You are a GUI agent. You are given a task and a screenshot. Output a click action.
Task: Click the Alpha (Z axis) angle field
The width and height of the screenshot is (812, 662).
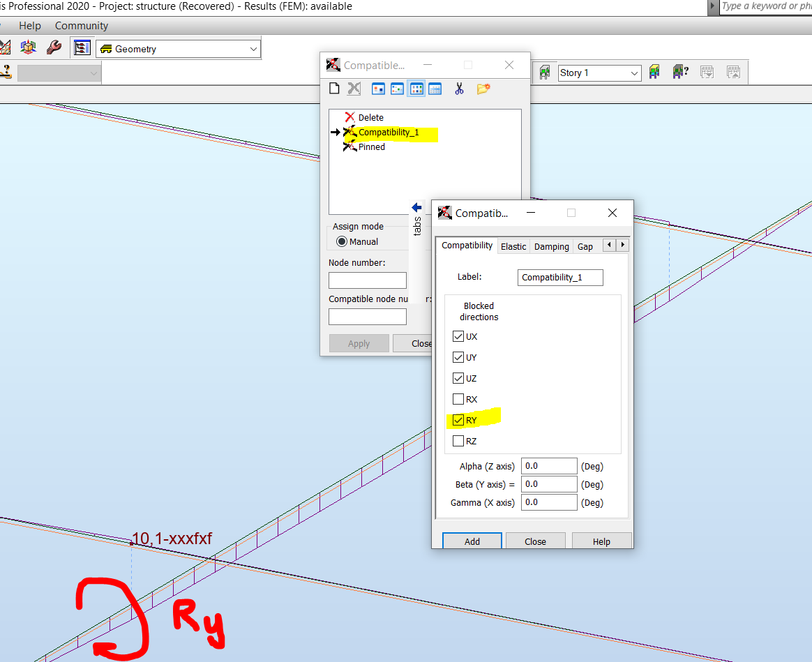pyautogui.click(x=549, y=466)
